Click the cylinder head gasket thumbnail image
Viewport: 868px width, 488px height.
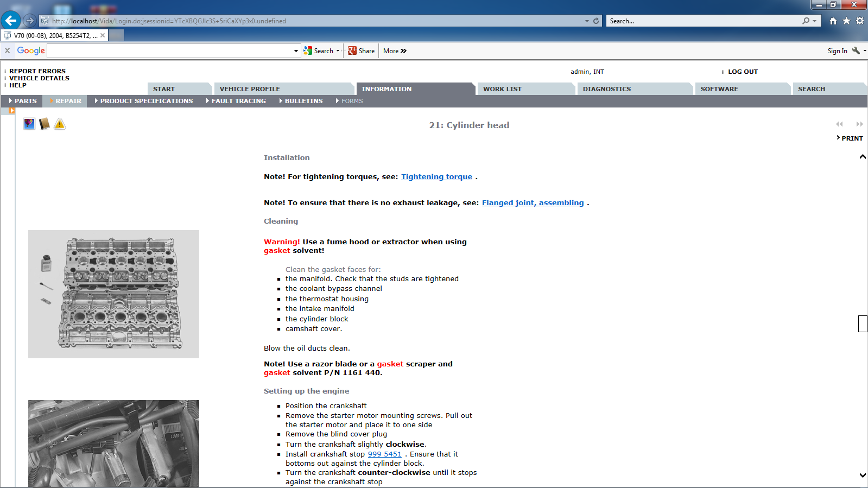point(113,294)
